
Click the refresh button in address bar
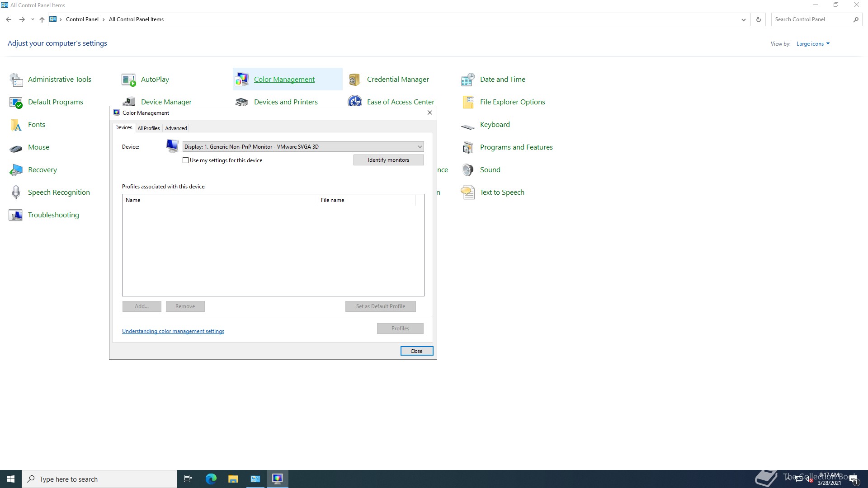[x=759, y=19]
